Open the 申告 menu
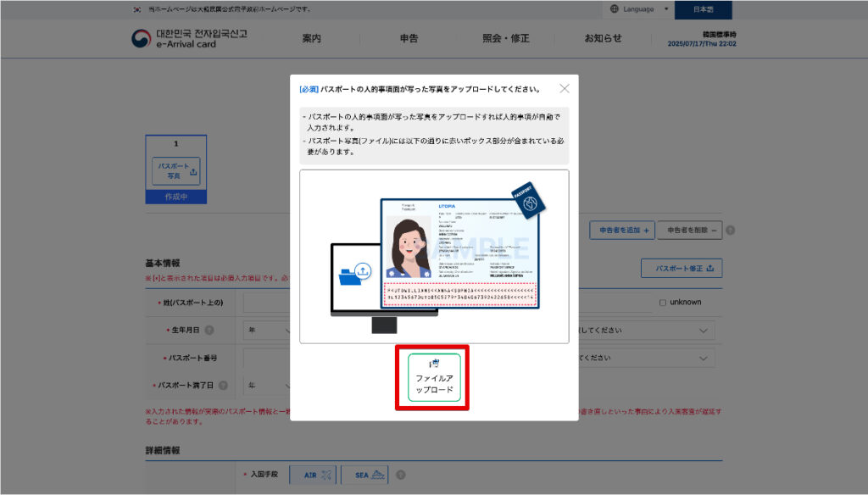868x495 pixels. pos(409,37)
